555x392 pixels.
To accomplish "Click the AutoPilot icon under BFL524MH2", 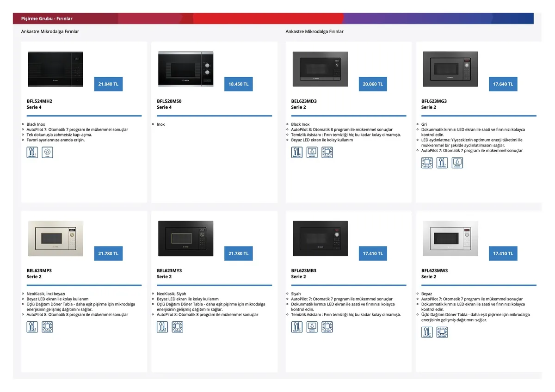I will [x=32, y=152].
